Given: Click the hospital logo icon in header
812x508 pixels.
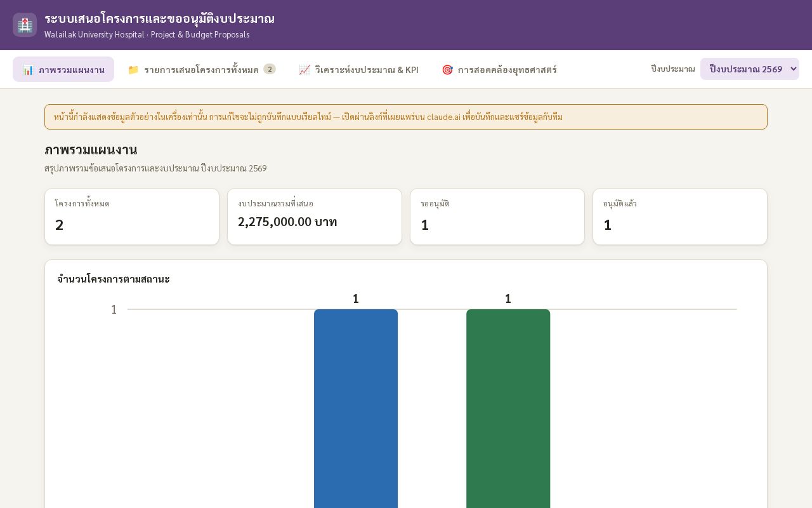Looking at the screenshot, I should coord(25,25).
